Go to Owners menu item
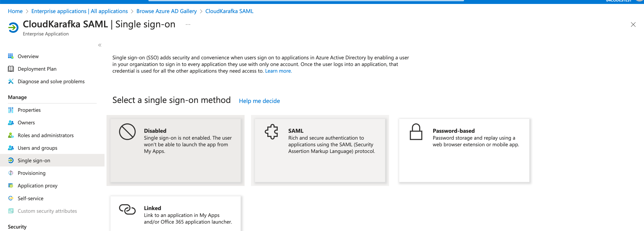Screen dimensions: 644x231 pyautogui.click(x=52, y=123)
